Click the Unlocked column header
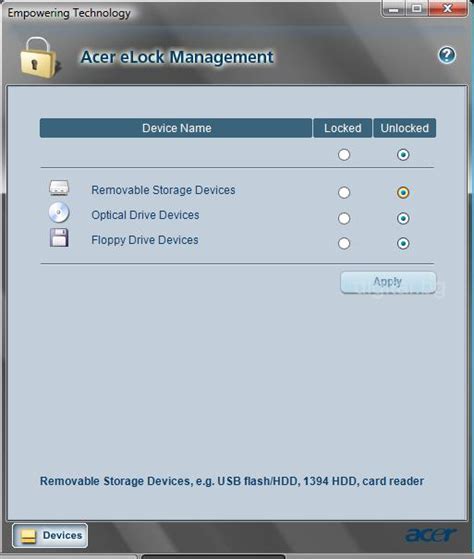Screen dimensions: 474x559 (405, 128)
